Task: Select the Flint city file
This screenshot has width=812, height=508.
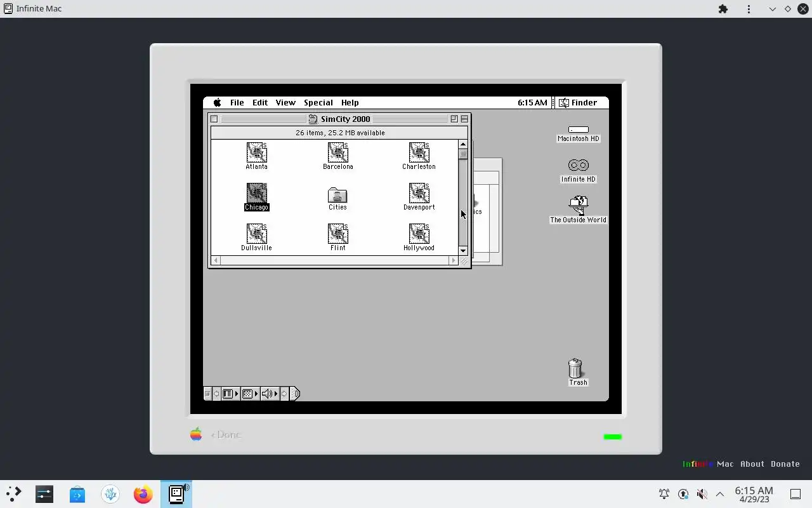Action: [337, 234]
